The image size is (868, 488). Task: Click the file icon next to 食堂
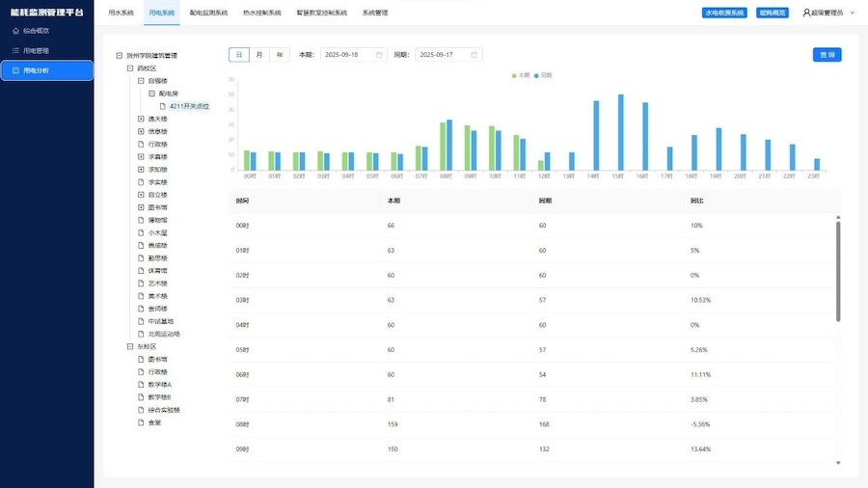141,422
